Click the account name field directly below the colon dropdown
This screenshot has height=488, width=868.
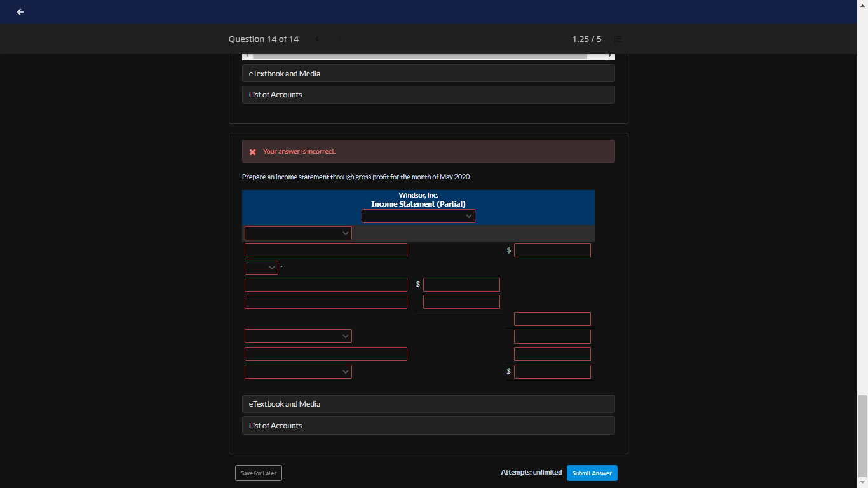(326, 285)
